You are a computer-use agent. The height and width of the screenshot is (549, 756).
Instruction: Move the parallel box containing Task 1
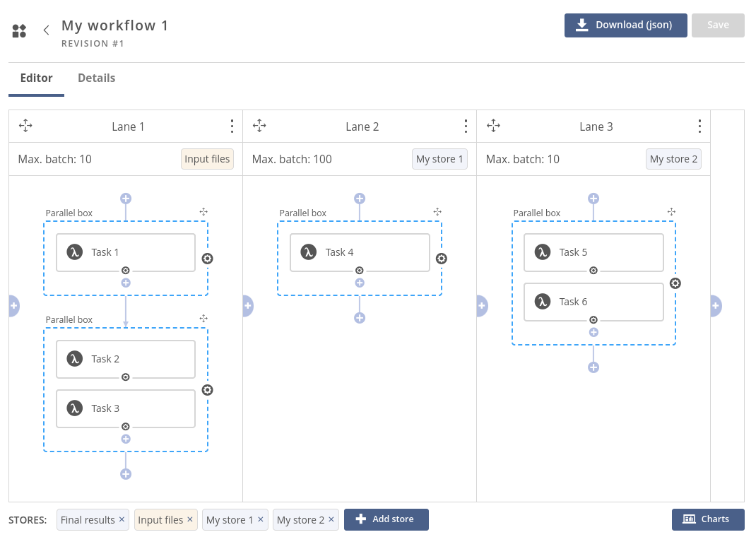(x=203, y=211)
